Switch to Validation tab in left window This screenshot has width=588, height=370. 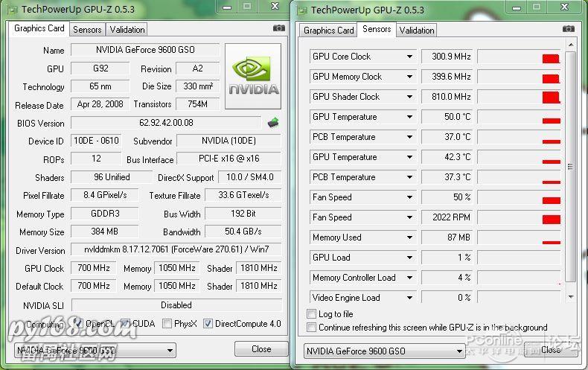tap(127, 30)
